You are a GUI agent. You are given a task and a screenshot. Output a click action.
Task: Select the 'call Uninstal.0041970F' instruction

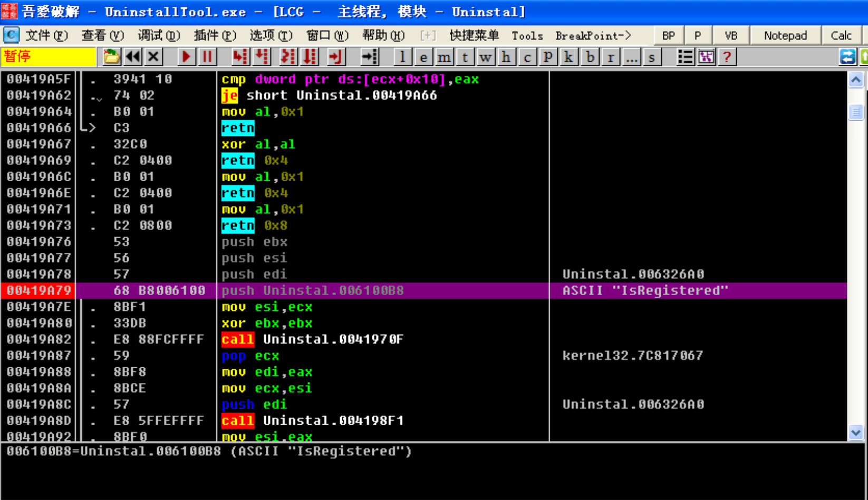312,339
